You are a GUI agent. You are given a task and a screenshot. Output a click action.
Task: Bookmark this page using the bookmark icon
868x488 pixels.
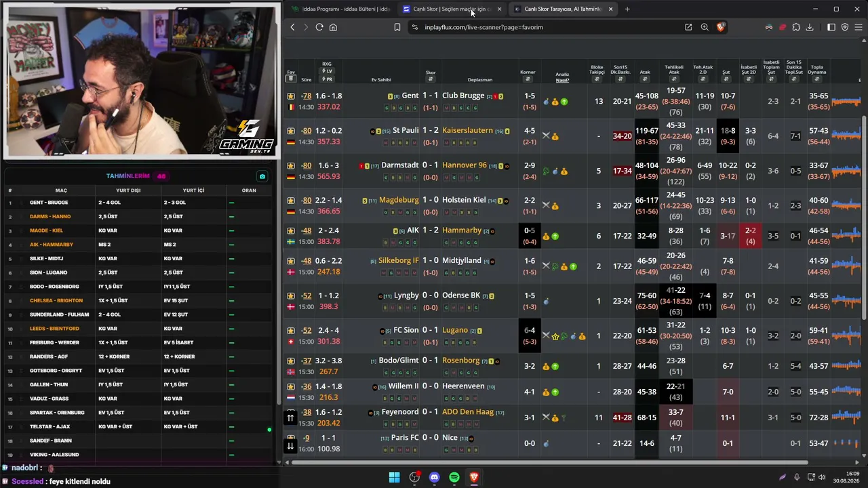tap(397, 27)
